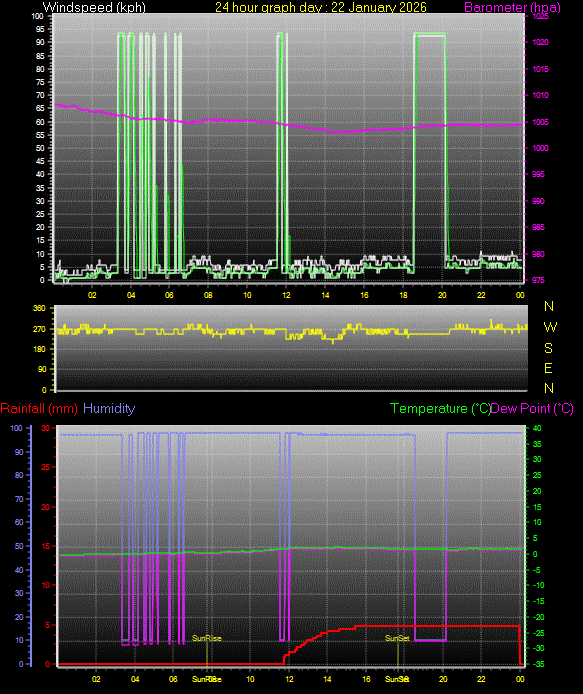Click the 25 rainfall scale value
This screenshot has height=694, width=583.
click(45, 467)
